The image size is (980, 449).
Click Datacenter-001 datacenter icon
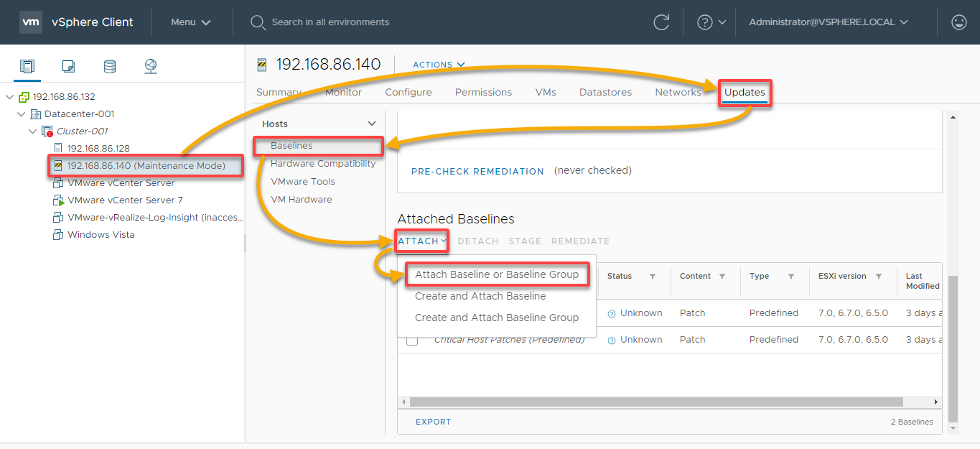(36, 114)
